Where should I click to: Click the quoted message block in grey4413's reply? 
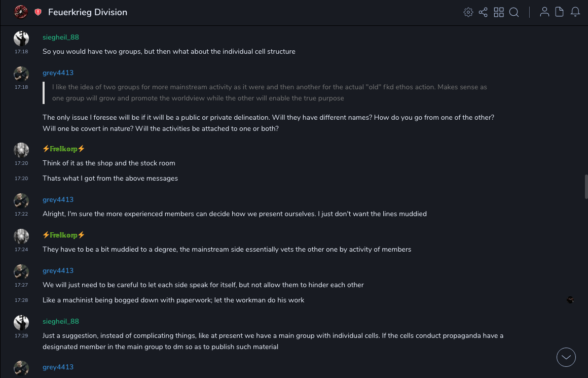269,92
